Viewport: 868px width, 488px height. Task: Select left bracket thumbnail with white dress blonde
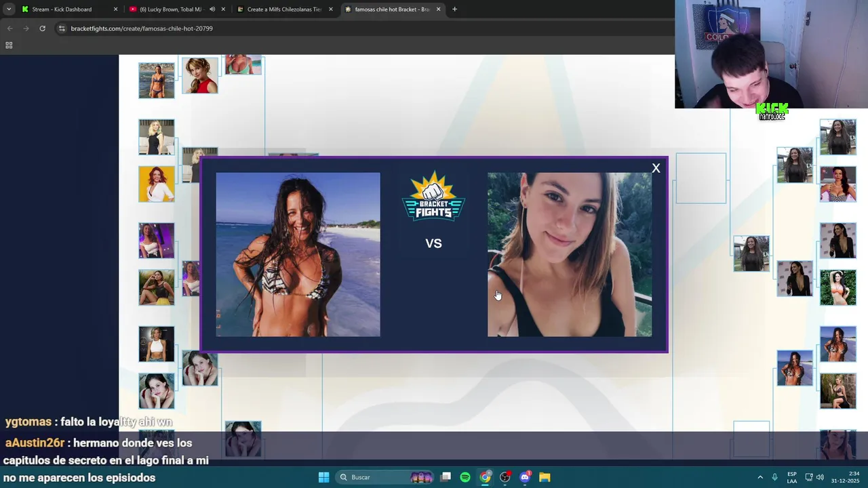tap(157, 137)
